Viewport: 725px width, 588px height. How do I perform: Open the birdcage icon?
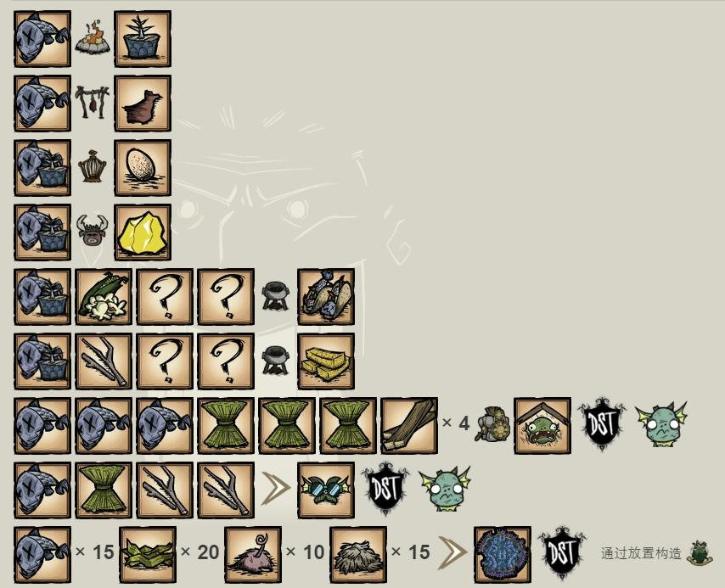click(x=92, y=166)
